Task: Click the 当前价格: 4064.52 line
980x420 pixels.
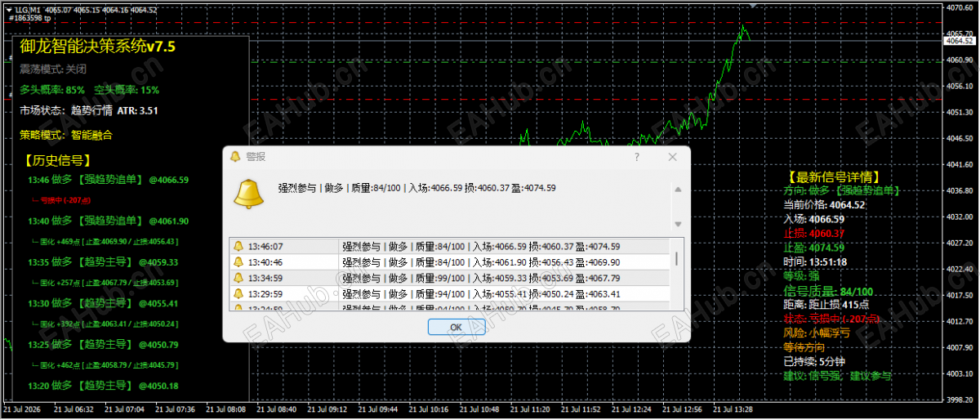Action: [824, 205]
